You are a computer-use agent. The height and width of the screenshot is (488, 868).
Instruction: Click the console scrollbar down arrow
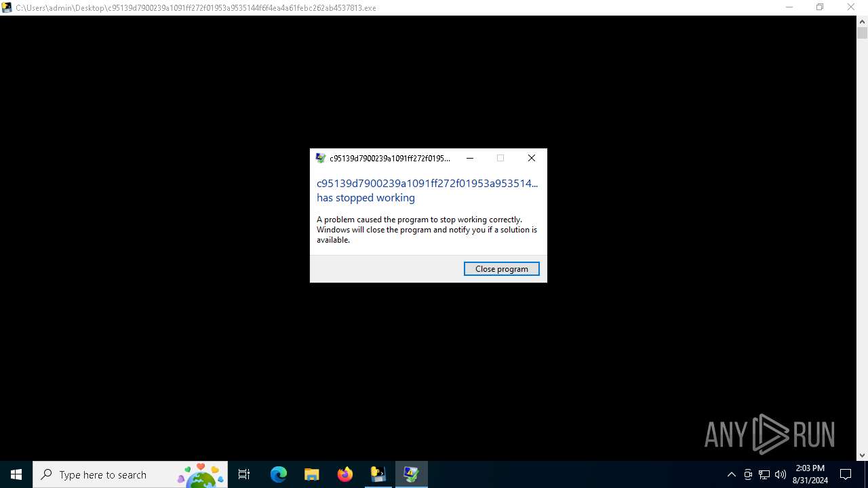[862, 455]
